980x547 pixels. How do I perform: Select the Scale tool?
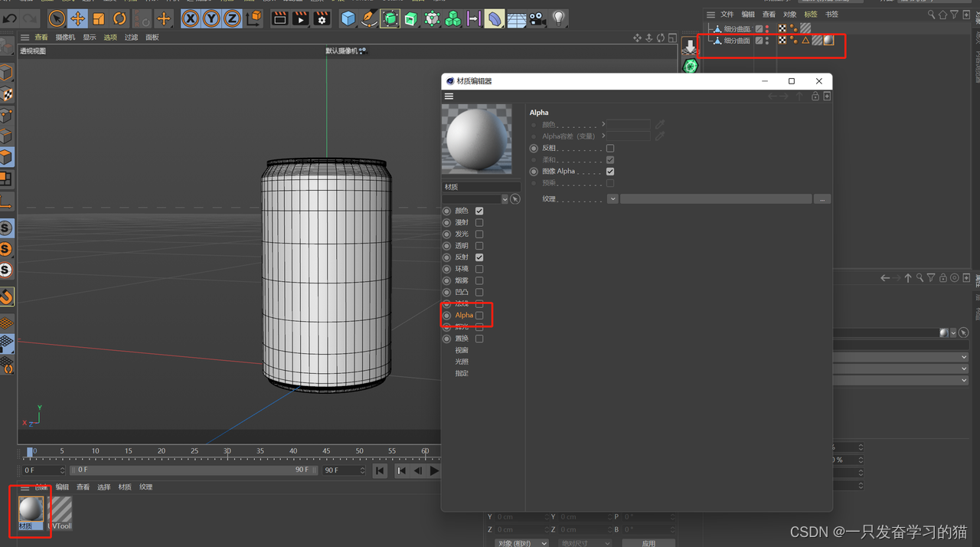coord(99,18)
